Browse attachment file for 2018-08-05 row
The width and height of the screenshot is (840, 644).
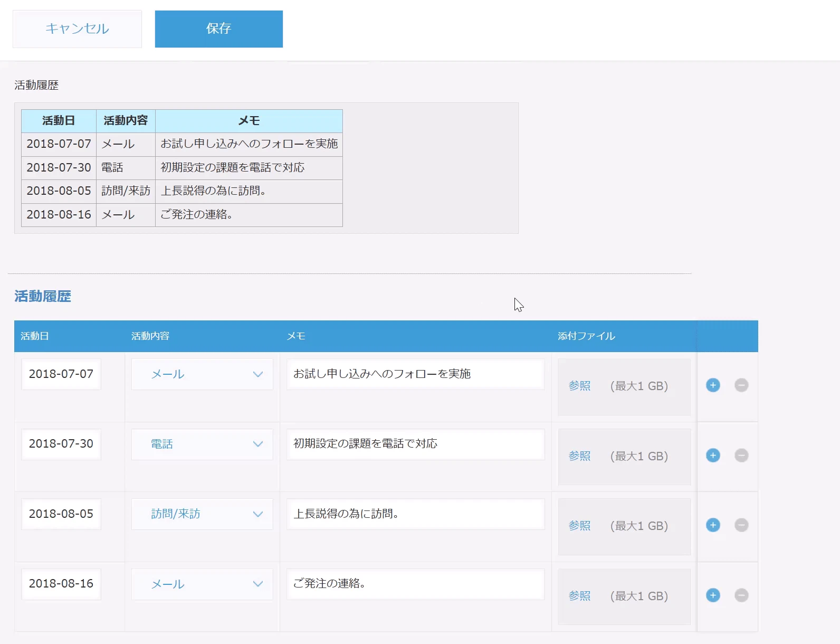tap(579, 526)
